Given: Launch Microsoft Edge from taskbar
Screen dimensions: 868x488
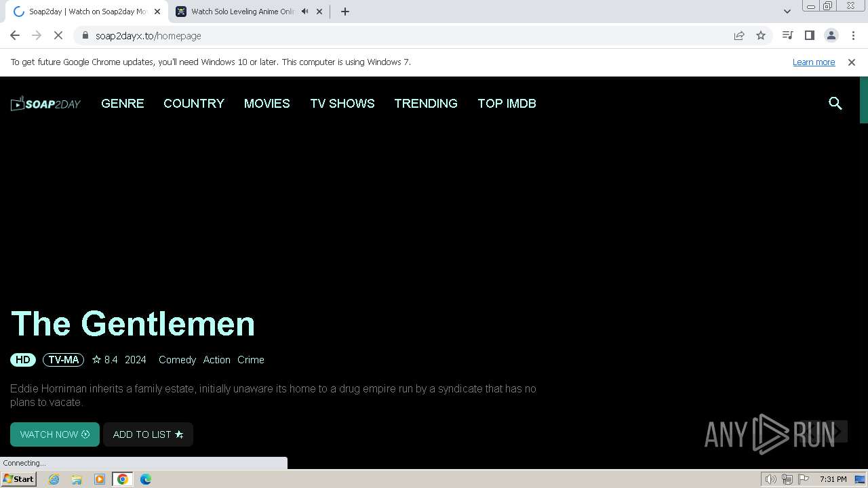Looking at the screenshot, I should pos(146,479).
